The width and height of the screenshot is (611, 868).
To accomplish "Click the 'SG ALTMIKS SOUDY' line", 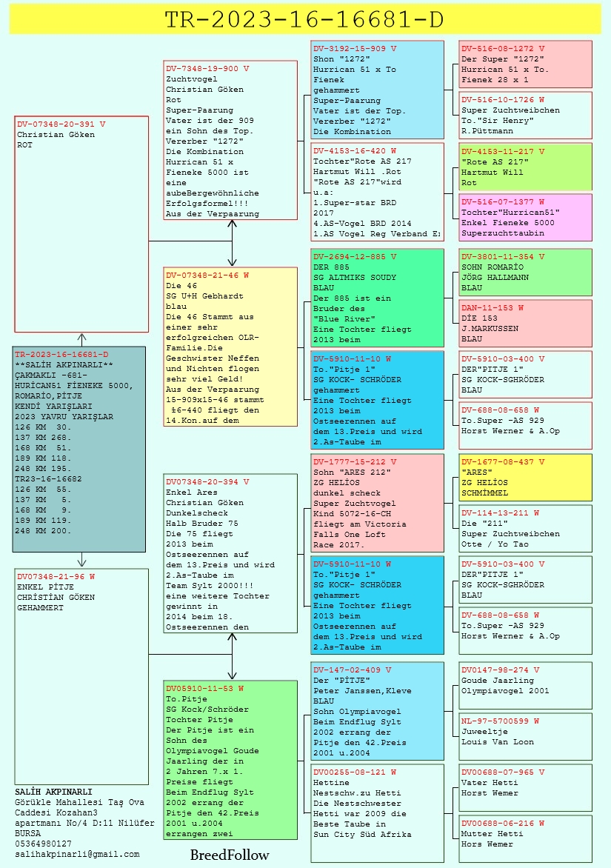I will click(x=355, y=277).
